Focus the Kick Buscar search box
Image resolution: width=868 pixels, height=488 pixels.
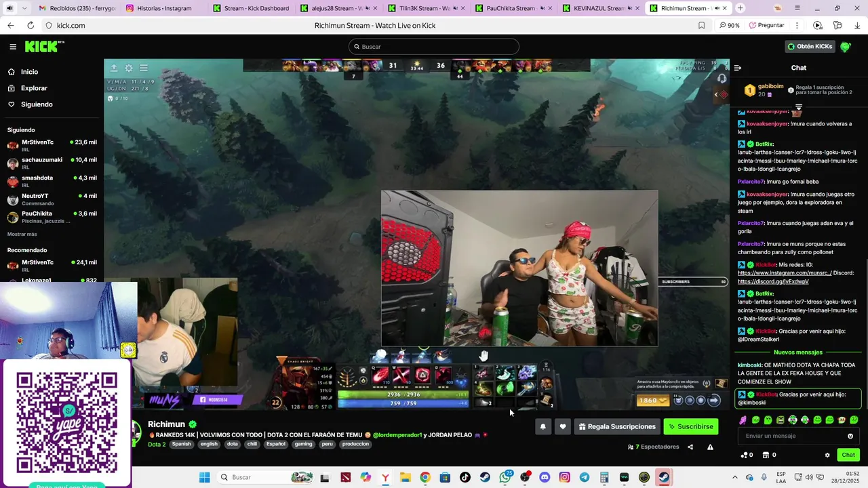(x=434, y=47)
